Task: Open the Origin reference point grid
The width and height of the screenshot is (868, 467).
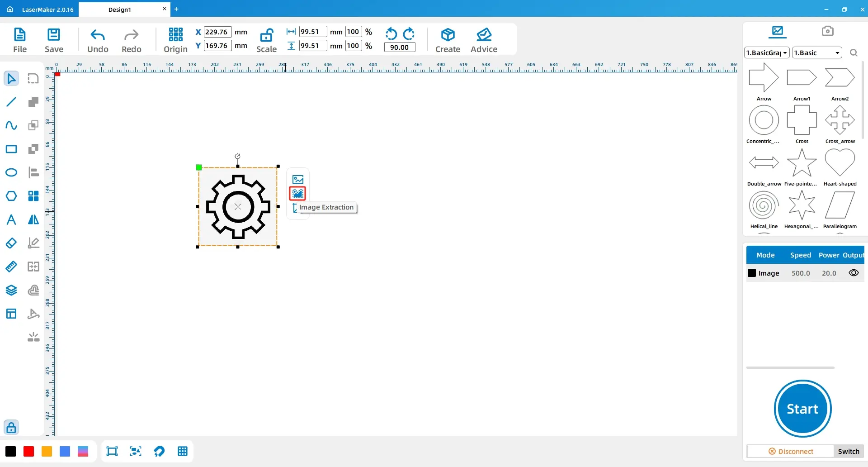Action: 175,40
